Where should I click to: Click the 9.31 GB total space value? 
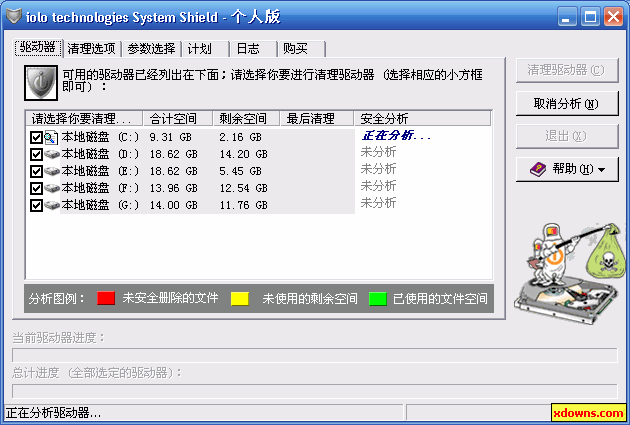(170, 137)
